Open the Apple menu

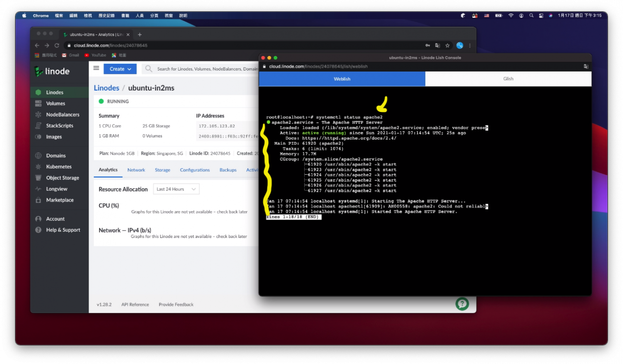24,16
